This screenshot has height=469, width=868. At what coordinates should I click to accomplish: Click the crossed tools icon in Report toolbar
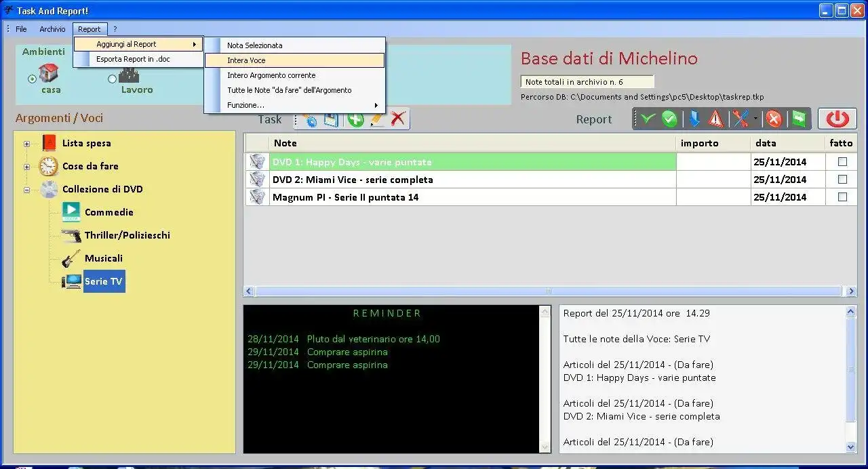click(741, 119)
